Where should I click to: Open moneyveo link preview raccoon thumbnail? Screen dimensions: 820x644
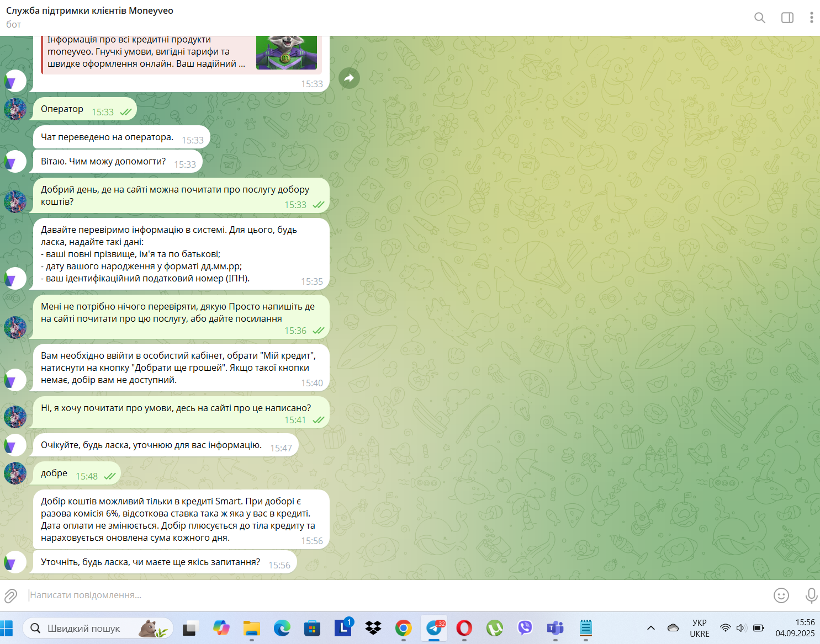[287, 52]
